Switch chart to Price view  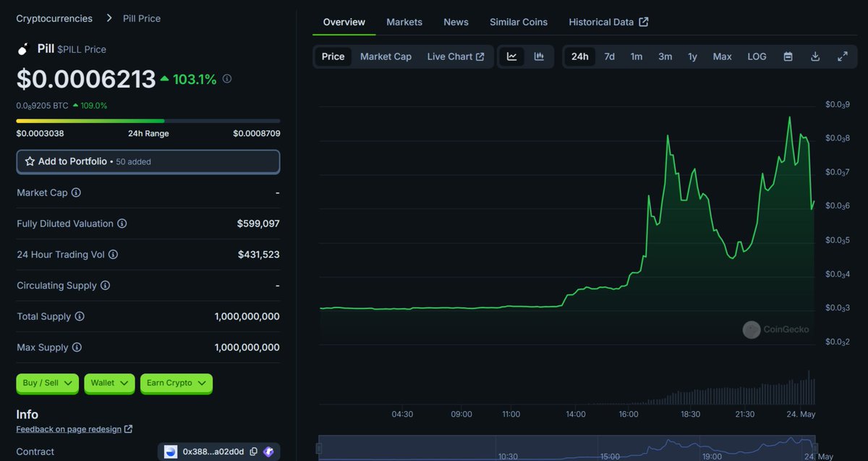coord(333,56)
